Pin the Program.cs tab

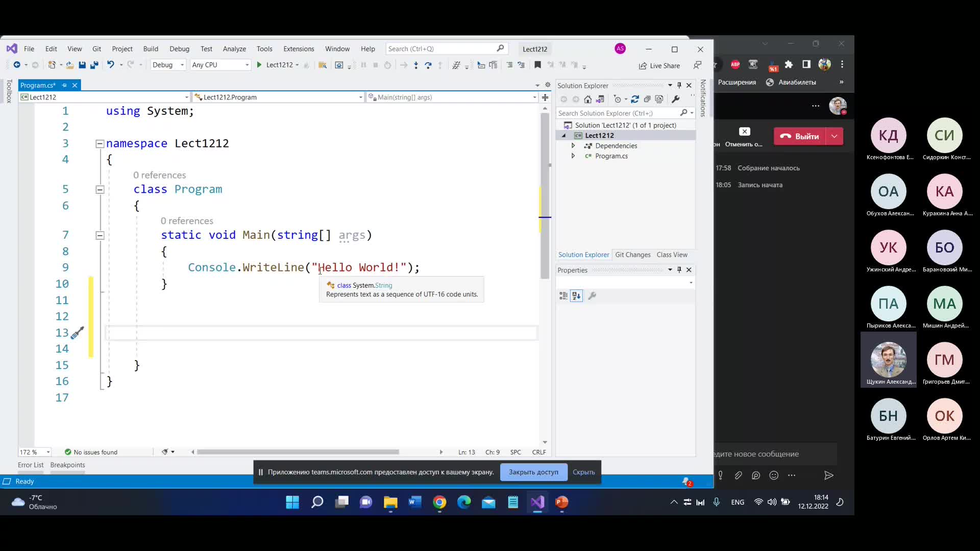coord(64,85)
